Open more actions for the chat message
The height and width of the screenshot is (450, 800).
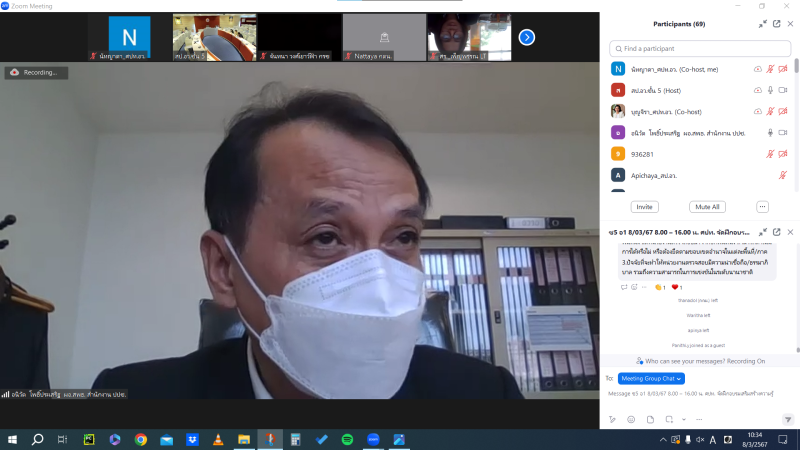coord(644,287)
